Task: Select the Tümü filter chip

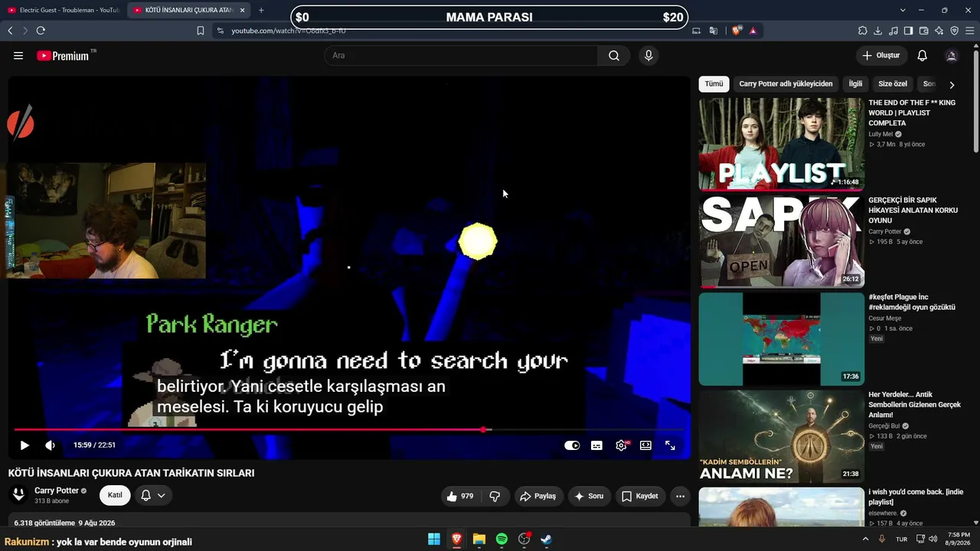Action: [x=714, y=84]
